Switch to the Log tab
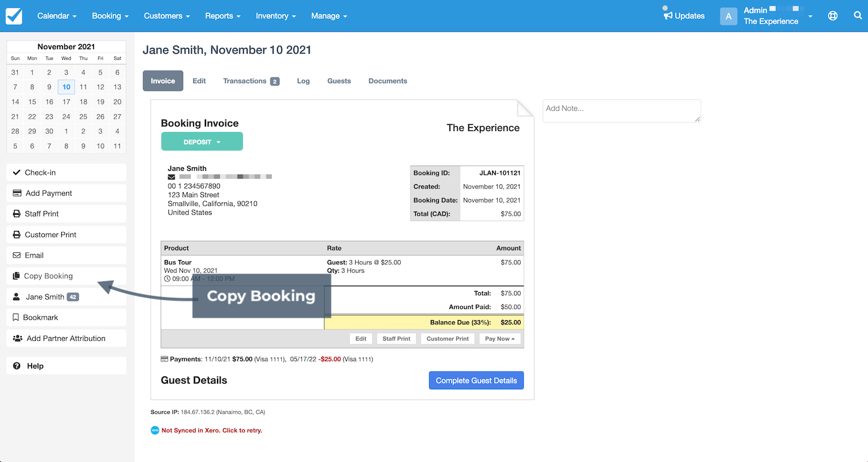868x462 pixels. (304, 81)
